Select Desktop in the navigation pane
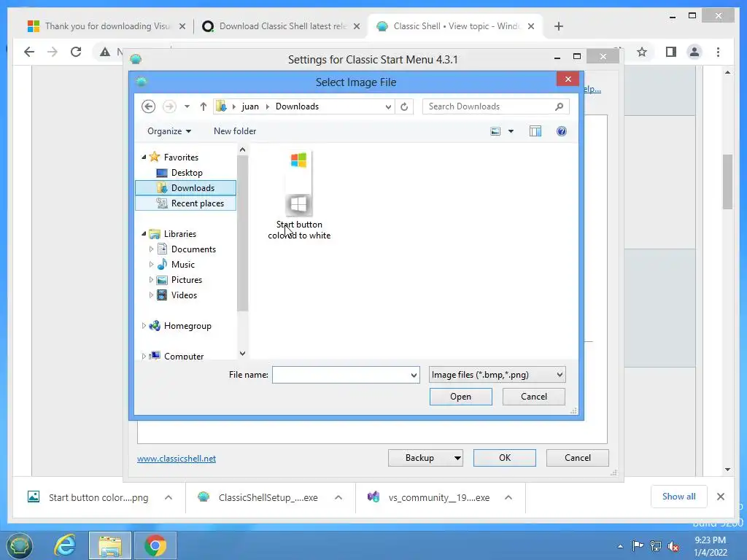This screenshot has width=747, height=560. coord(187,172)
